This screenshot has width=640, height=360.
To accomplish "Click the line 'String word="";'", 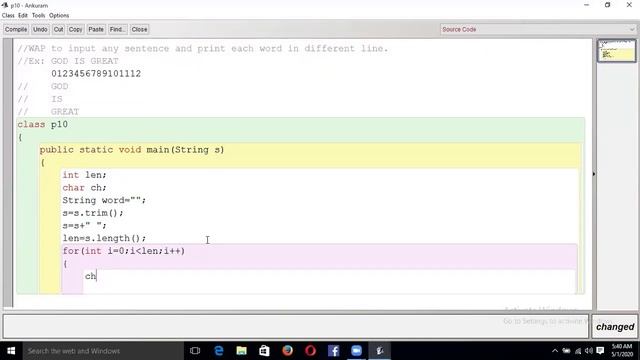I will [104, 200].
